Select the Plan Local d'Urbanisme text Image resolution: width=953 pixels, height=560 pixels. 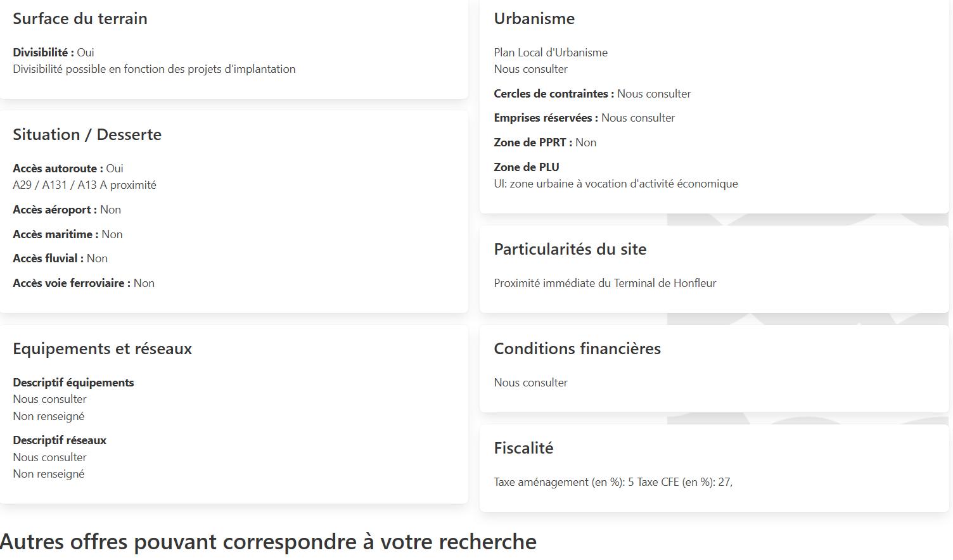tap(551, 53)
